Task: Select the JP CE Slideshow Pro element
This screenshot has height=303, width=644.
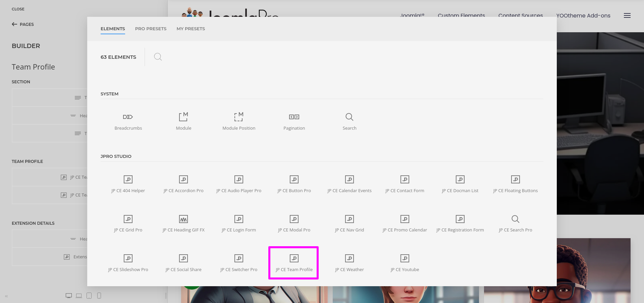Action: pyautogui.click(x=128, y=263)
